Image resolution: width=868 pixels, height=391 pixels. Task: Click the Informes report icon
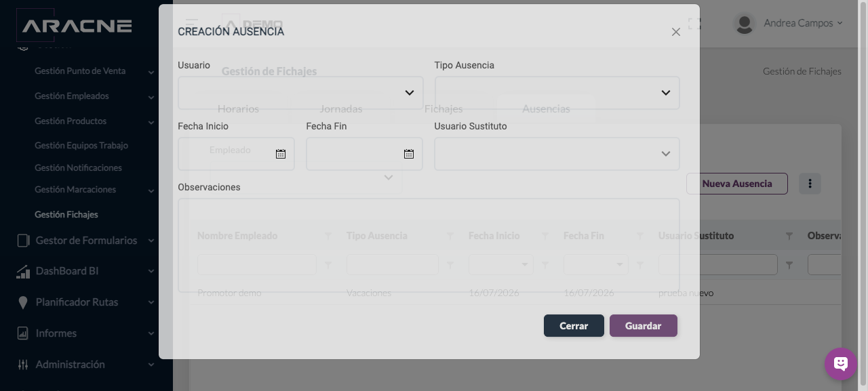[23, 333]
